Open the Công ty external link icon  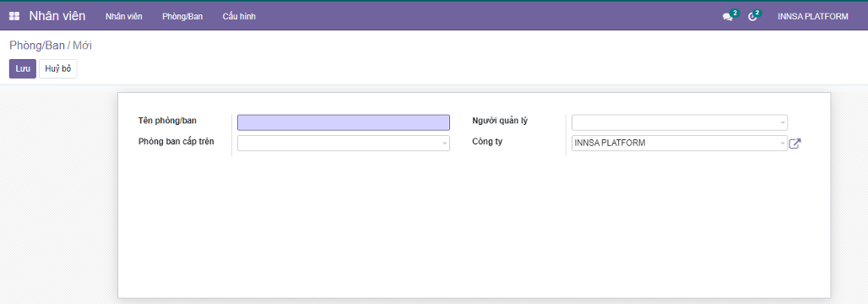pos(795,144)
